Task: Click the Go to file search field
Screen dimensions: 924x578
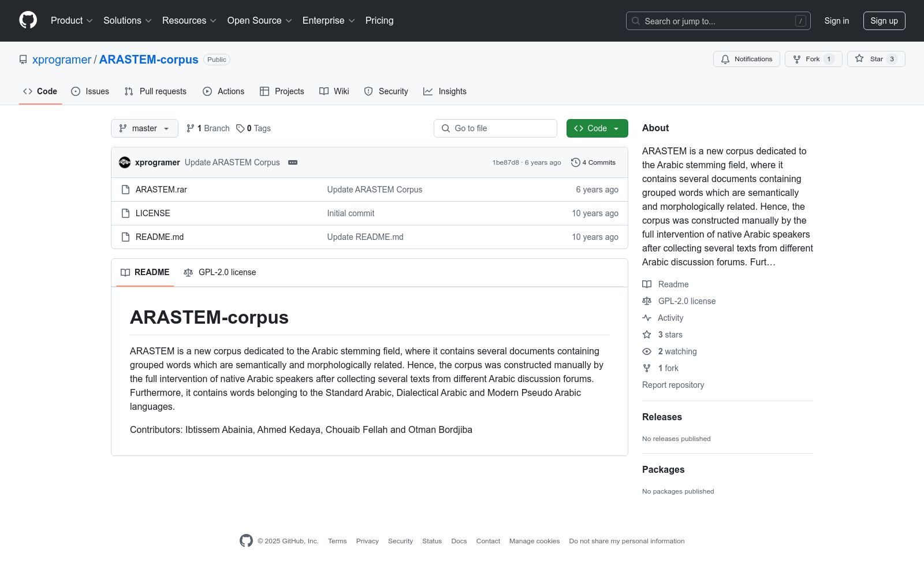Action: 495,128
